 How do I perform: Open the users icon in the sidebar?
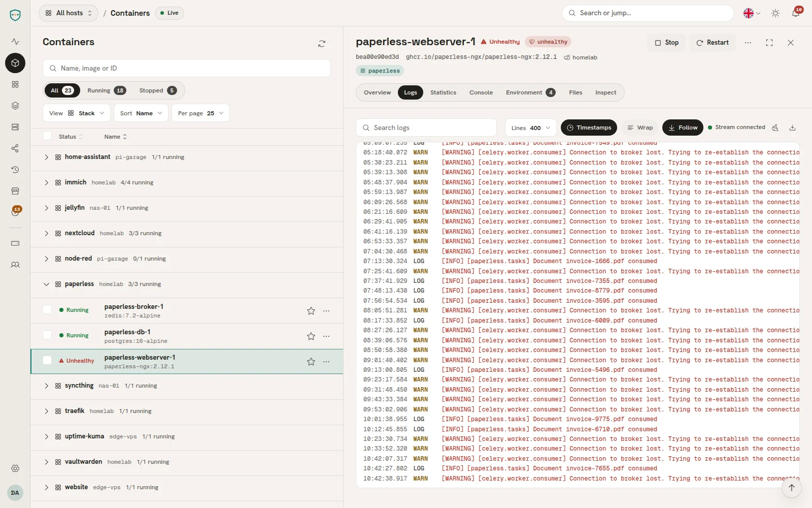(15, 265)
